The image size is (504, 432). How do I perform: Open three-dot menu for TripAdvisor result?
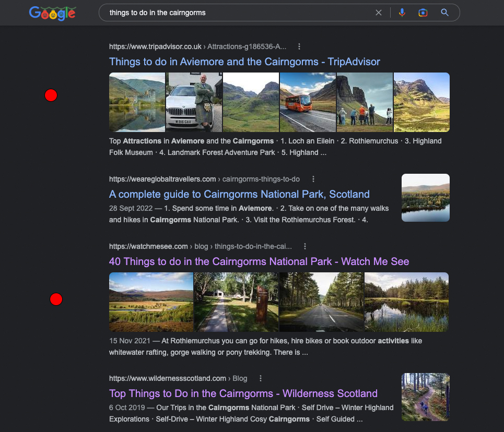[299, 46]
